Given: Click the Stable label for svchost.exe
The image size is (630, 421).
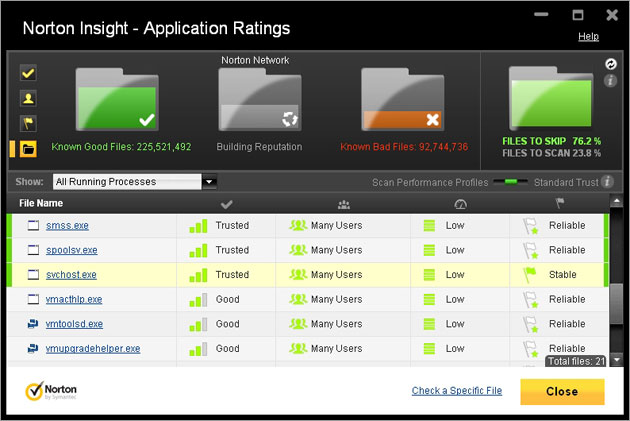Looking at the screenshot, I should pyautogui.click(x=562, y=275).
